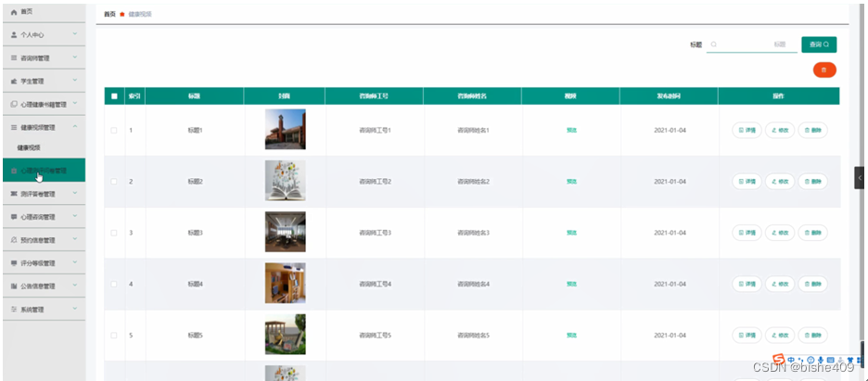868x381 pixels.
Task: Click 修改 in the 标题2 row
Action: pos(780,182)
